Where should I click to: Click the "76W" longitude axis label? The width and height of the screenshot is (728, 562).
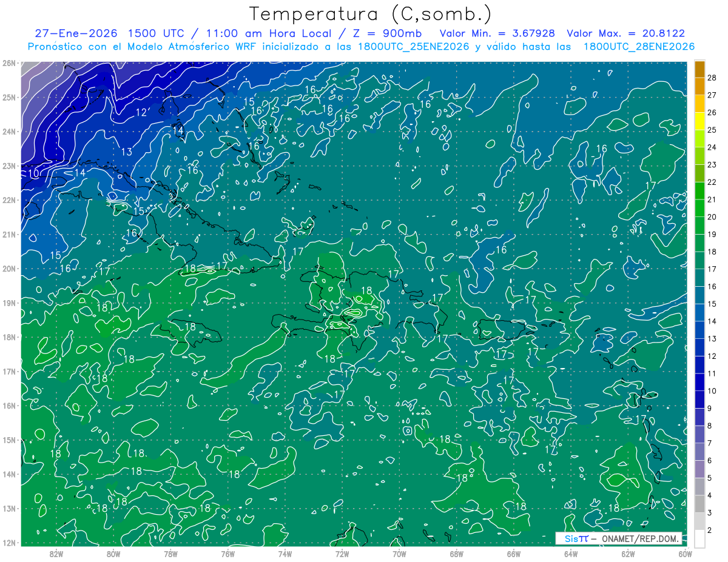pyautogui.click(x=227, y=553)
